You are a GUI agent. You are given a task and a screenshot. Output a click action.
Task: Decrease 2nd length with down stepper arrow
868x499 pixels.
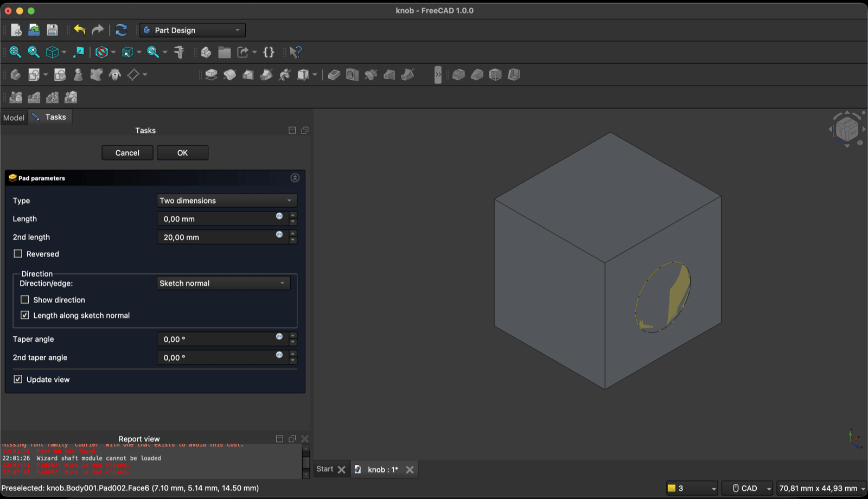pyautogui.click(x=293, y=240)
